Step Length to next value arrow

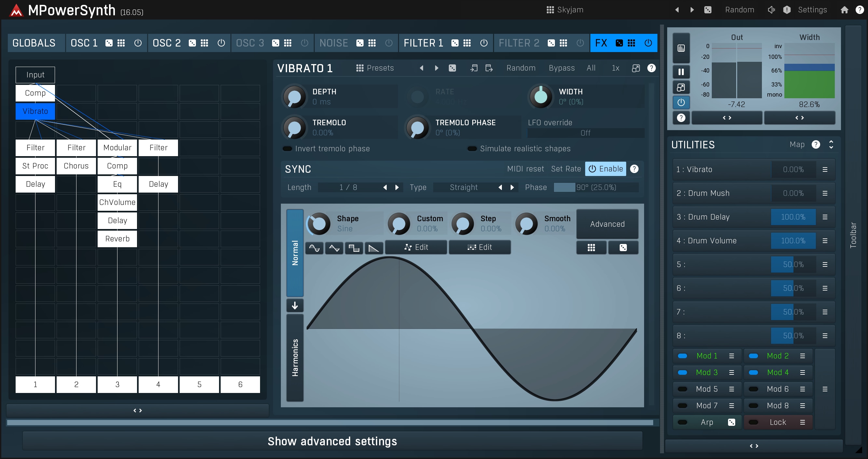point(397,187)
